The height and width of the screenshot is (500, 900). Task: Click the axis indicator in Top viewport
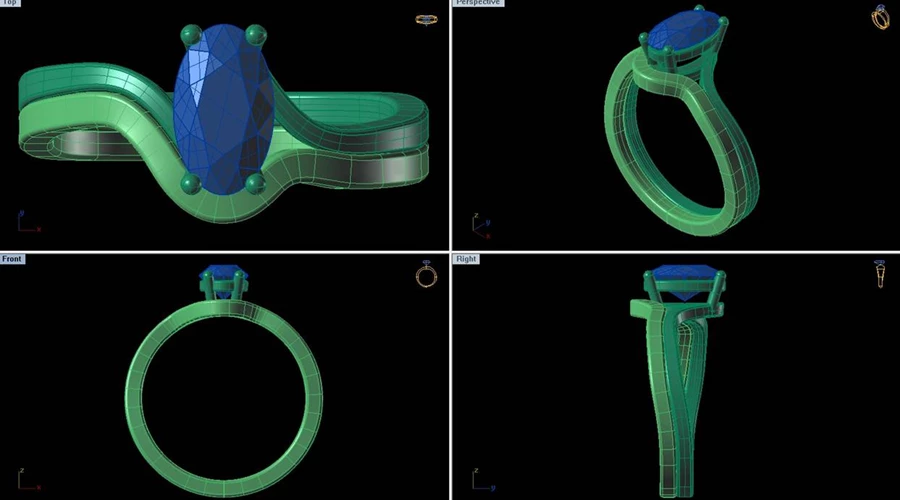pyautogui.click(x=24, y=222)
